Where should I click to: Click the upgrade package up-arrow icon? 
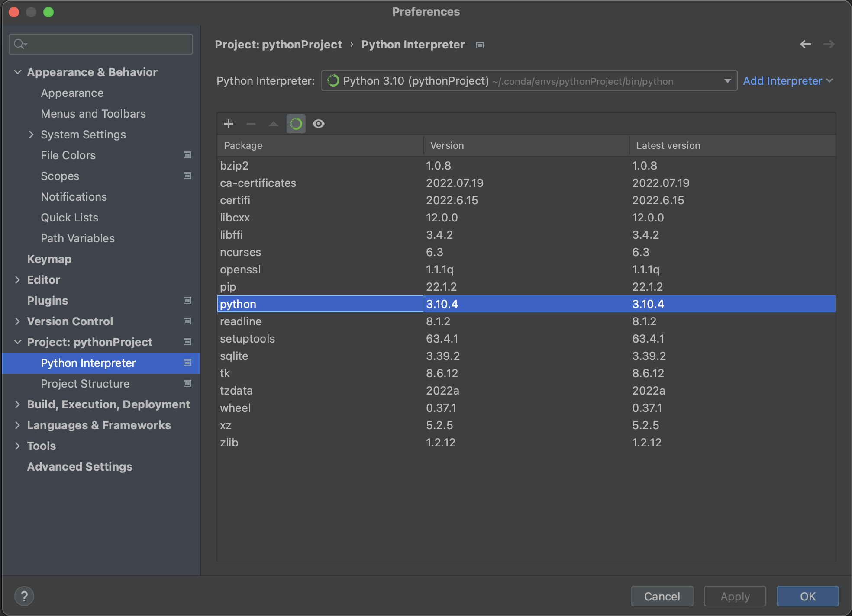tap(273, 124)
